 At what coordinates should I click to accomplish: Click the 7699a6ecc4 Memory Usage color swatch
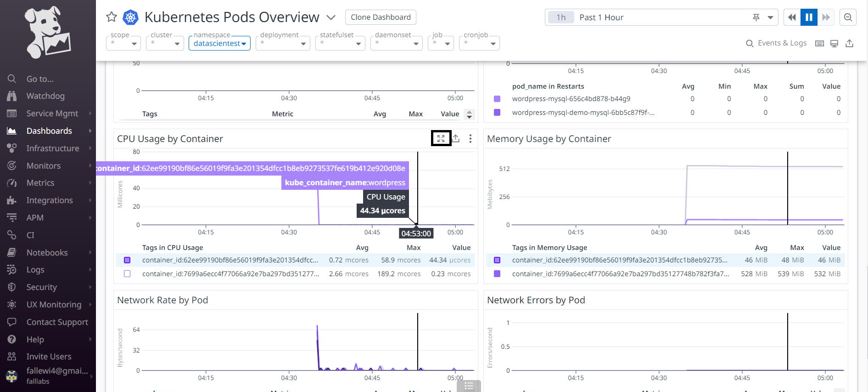(497, 274)
